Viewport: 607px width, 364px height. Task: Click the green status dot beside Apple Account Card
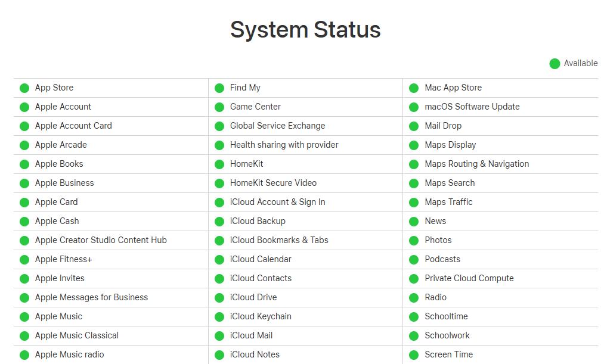pos(24,126)
